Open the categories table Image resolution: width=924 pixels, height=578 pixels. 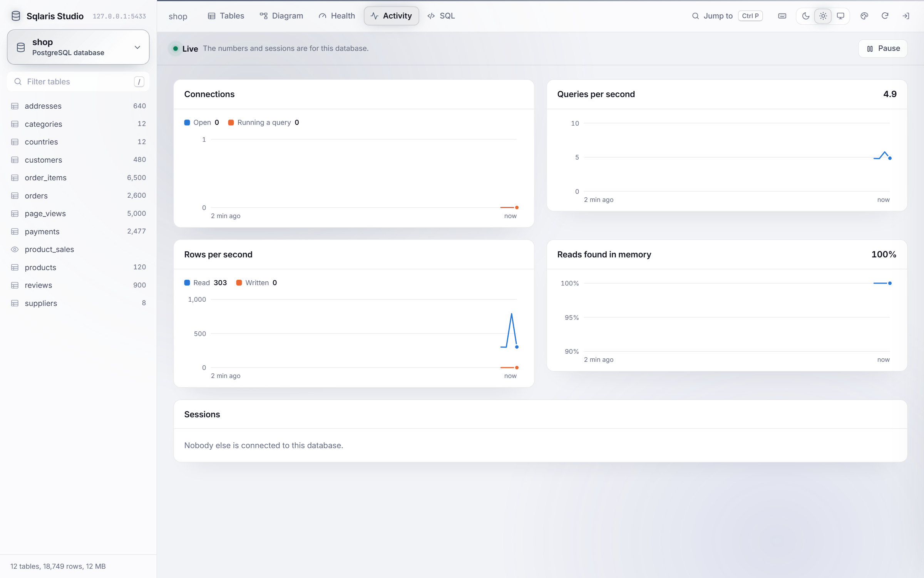click(x=78, y=124)
